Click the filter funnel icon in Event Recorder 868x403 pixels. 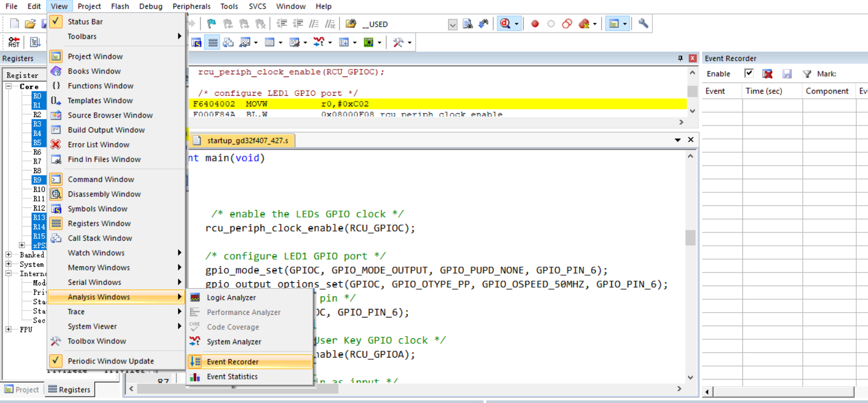807,74
